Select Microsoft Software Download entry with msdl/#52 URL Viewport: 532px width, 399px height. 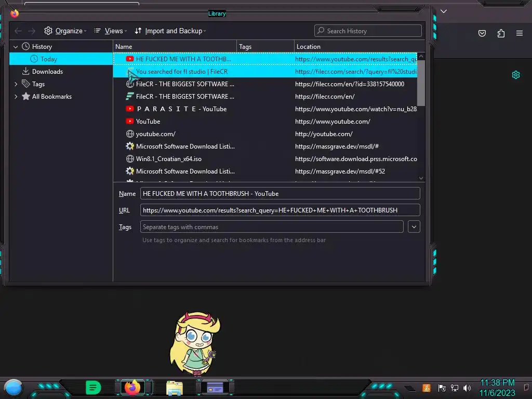click(x=265, y=171)
